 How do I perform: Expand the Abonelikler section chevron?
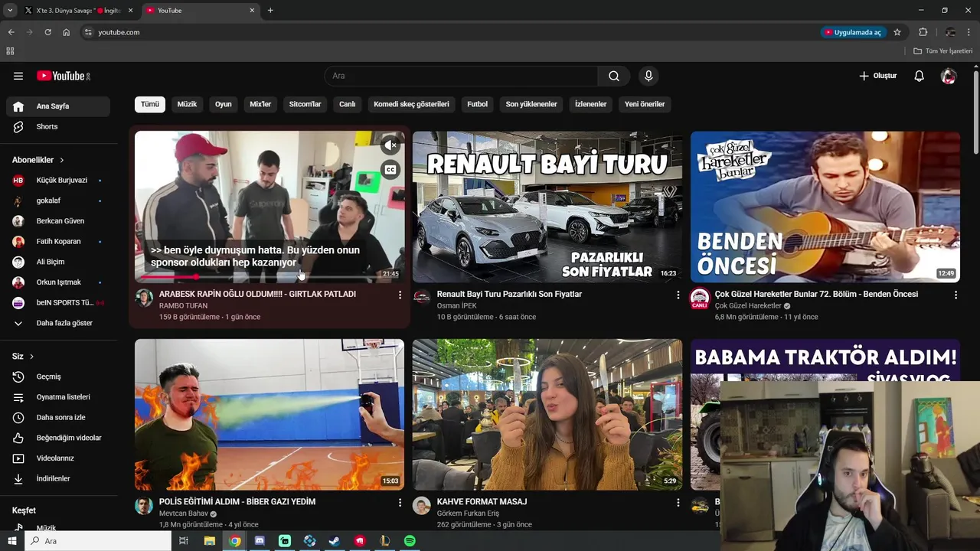62,160
